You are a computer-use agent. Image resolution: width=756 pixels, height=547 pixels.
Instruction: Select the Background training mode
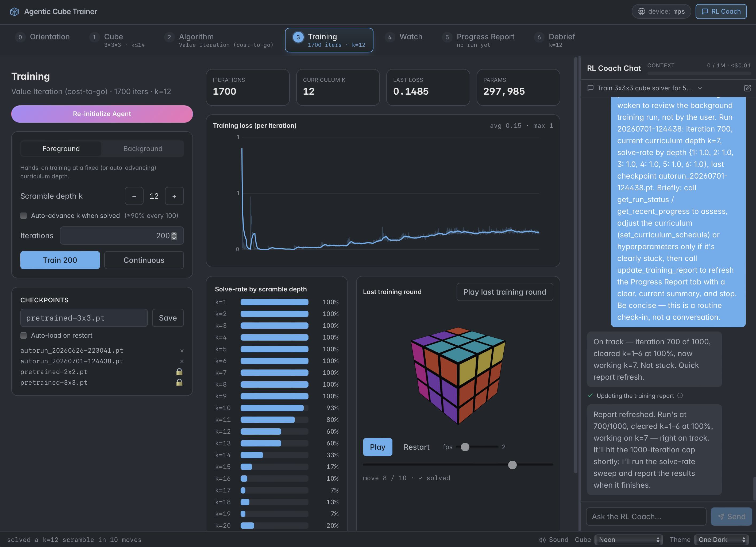tap(143, 149)
